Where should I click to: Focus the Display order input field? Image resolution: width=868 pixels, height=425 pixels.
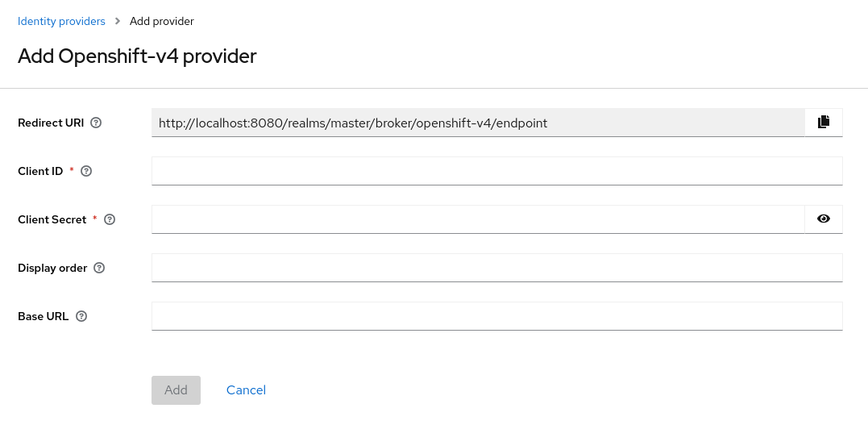(x=496, y=268)
